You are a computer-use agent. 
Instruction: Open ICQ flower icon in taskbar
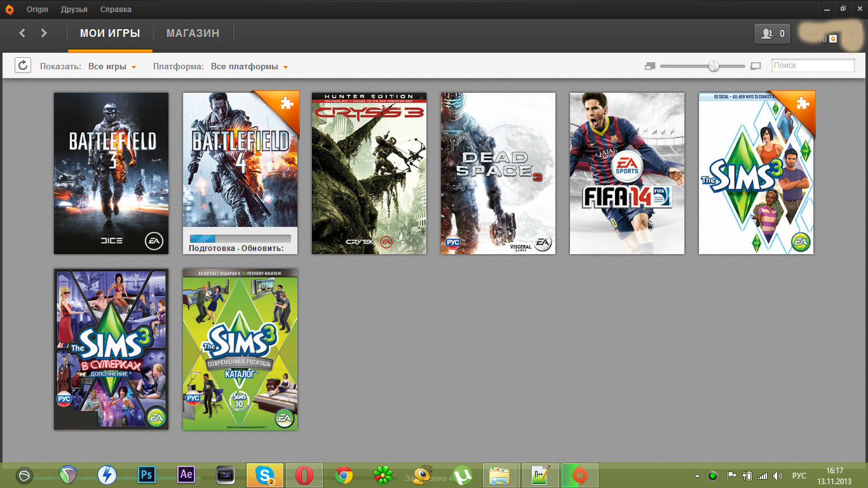pyautogui.click(x=383, y=475)
